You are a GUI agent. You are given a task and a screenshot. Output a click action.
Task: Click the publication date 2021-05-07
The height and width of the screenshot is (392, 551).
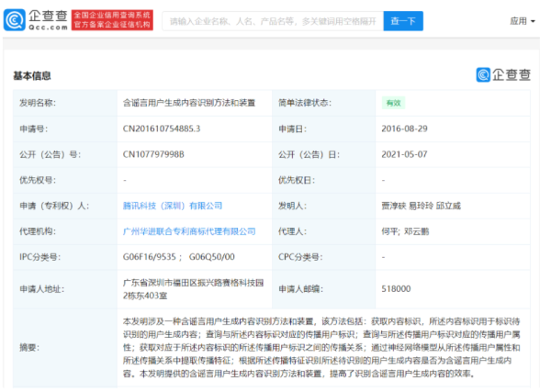(404, 155)
